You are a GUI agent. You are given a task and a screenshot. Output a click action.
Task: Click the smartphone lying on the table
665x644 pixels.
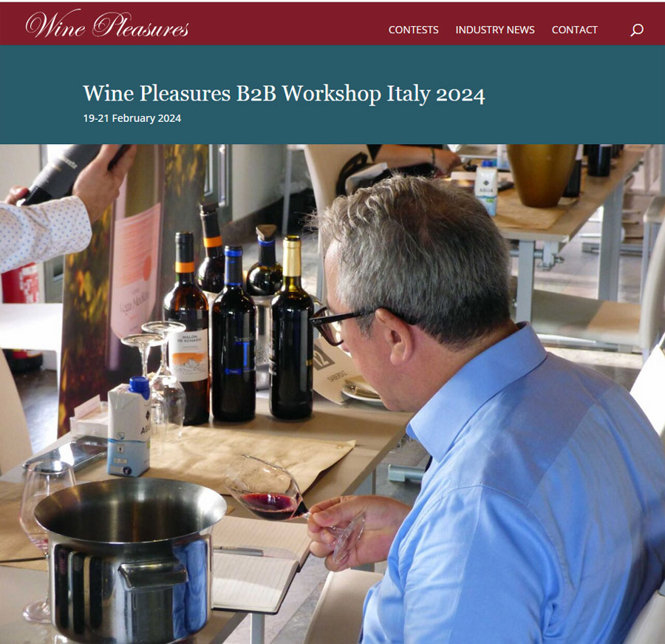coord(67,453)
